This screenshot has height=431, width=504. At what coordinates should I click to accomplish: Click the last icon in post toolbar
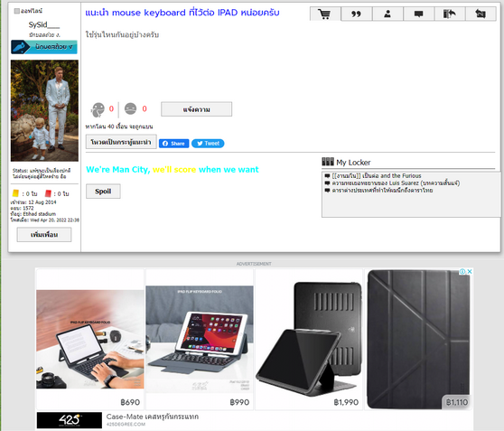[x=481, y=14]
